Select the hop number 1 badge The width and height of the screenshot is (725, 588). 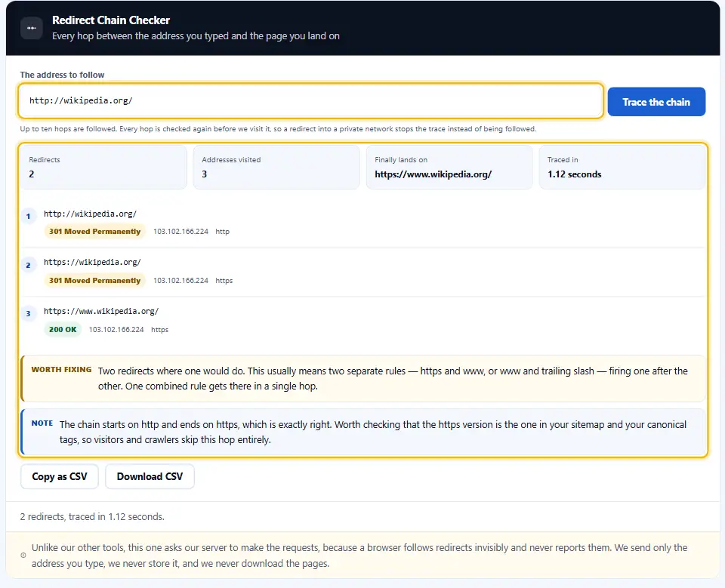point(28,216)
